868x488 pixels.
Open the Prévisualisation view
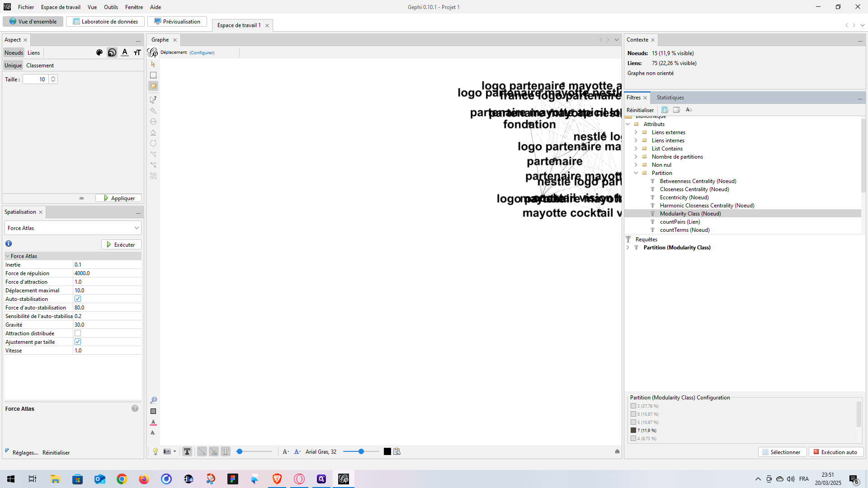point(177,21)
